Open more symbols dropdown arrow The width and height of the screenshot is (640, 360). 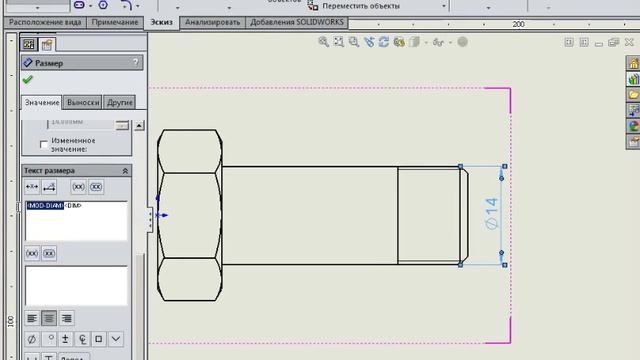pos(116,339)
